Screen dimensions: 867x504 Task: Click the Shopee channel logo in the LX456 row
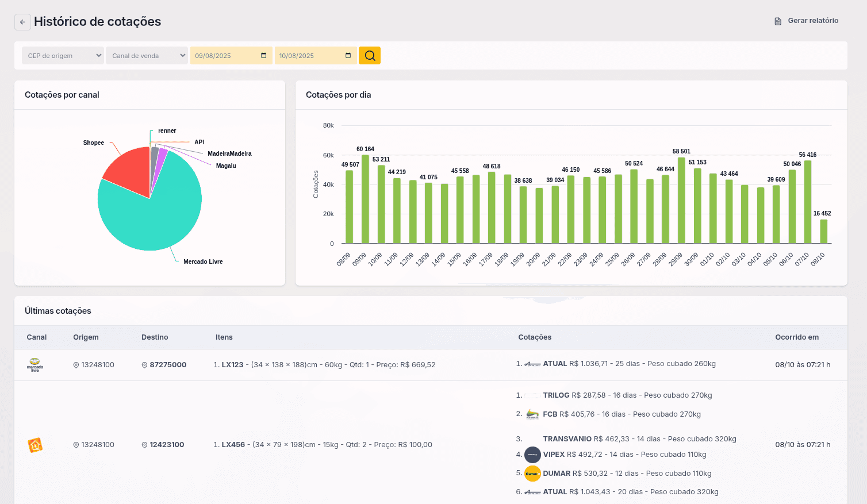pos(35,445)
